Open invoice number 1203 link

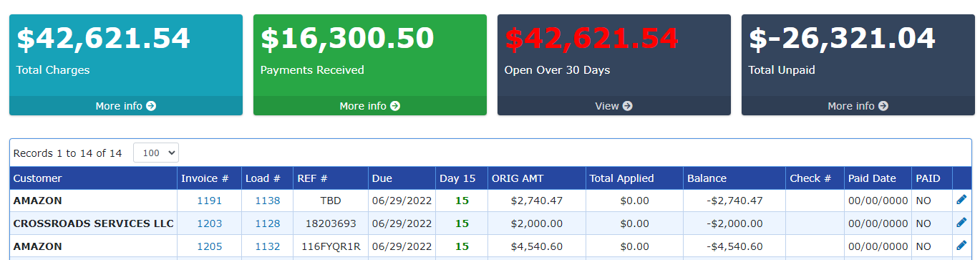click(210, 223)
